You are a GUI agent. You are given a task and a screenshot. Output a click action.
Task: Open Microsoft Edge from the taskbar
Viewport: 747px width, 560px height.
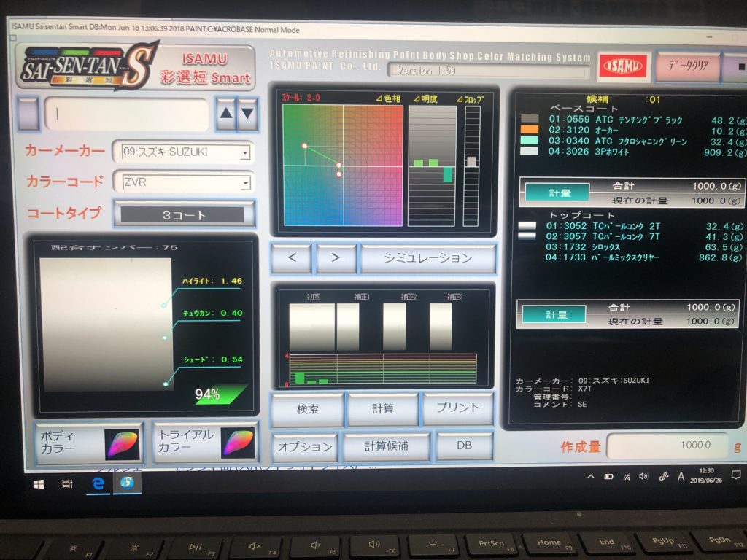[x=98, y=483]
